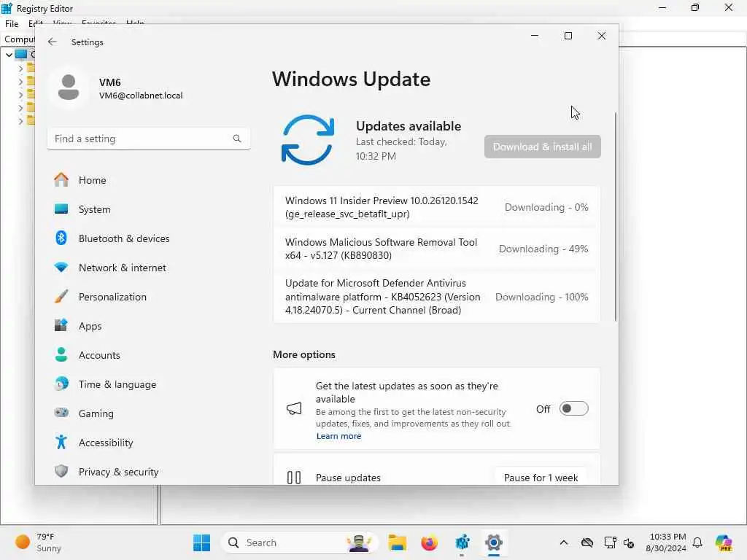Click Microsoft Defender Antivirus update entry
747x560 pixels.
(436, 297)
